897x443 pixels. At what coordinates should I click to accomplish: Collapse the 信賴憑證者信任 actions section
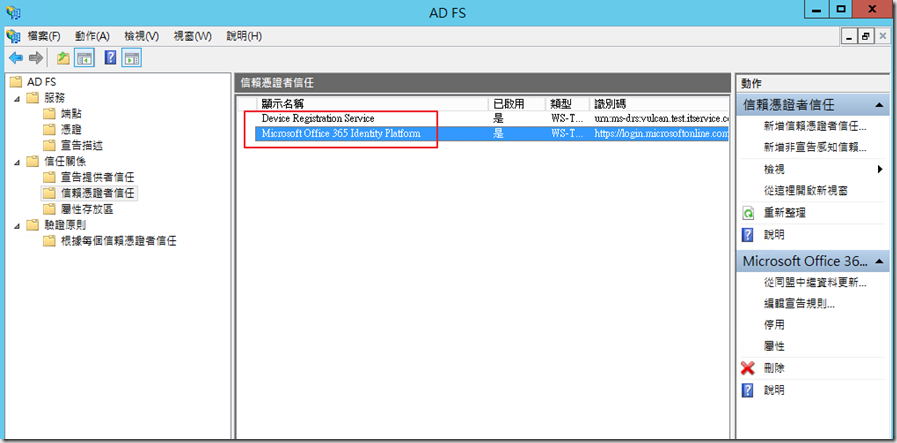(879, 105)
